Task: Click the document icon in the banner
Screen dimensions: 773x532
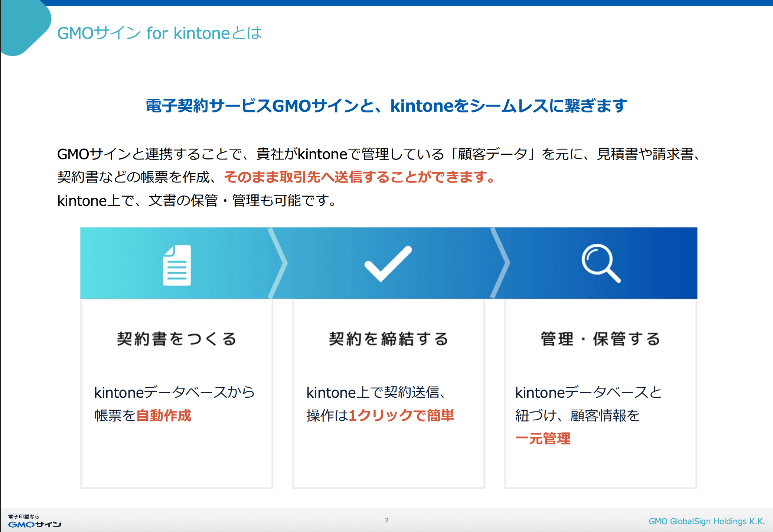Action: tap(177, 265)
